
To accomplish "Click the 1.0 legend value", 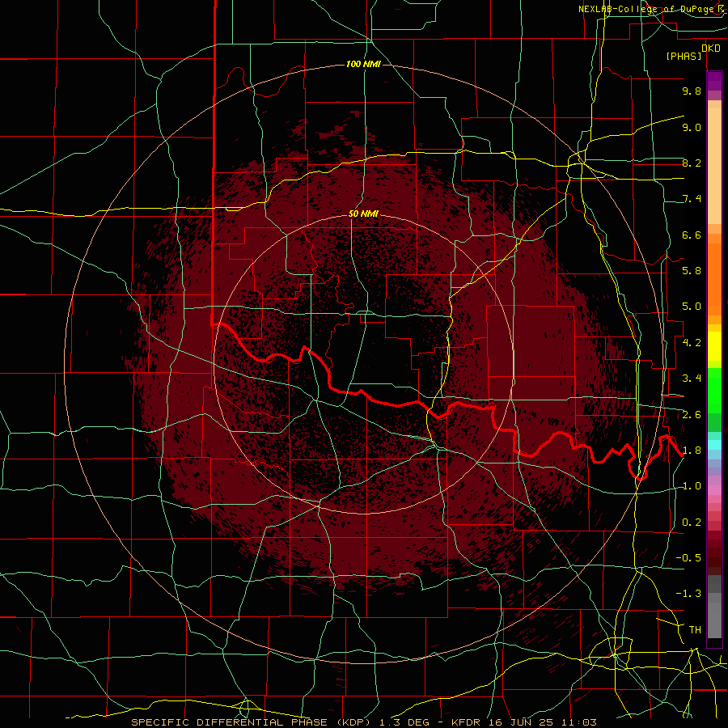I will [x=692, y=486].
